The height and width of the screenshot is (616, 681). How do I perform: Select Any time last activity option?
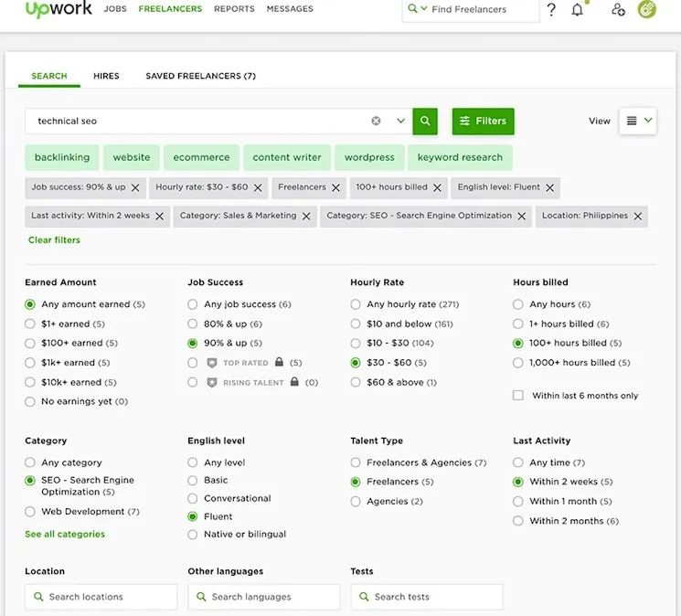click(517, 462)
